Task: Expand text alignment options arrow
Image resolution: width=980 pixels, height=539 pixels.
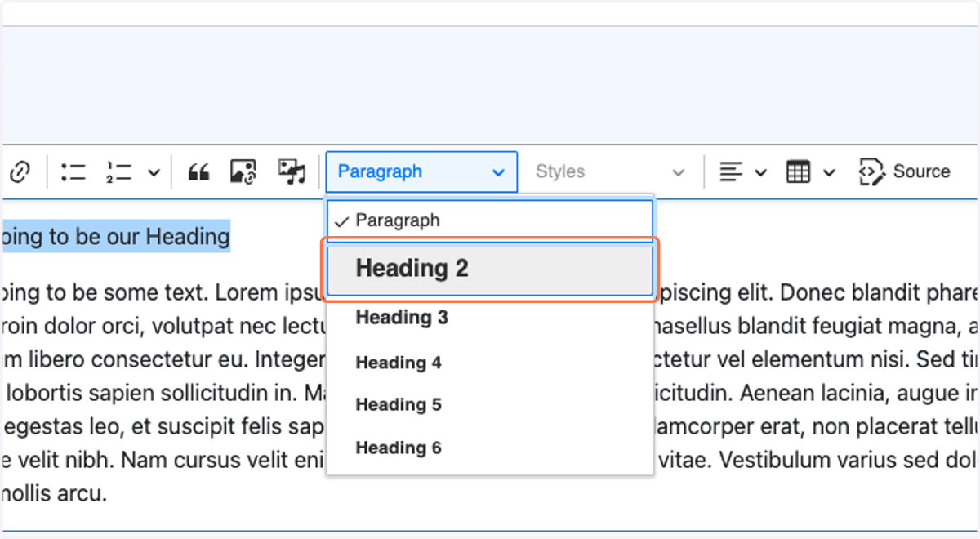Action: pyautogui.click(x=760, y=172)
